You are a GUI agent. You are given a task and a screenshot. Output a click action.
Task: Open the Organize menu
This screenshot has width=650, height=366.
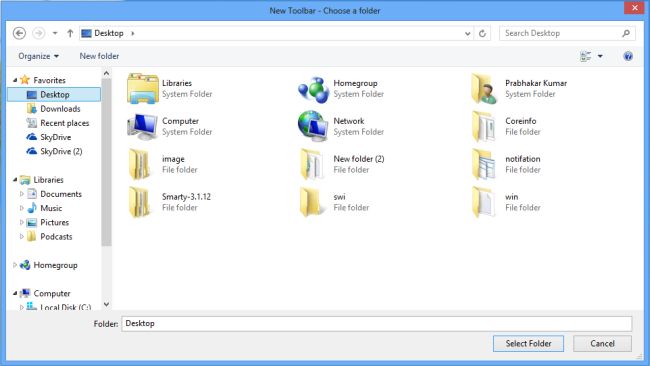[x=38, y=56]
